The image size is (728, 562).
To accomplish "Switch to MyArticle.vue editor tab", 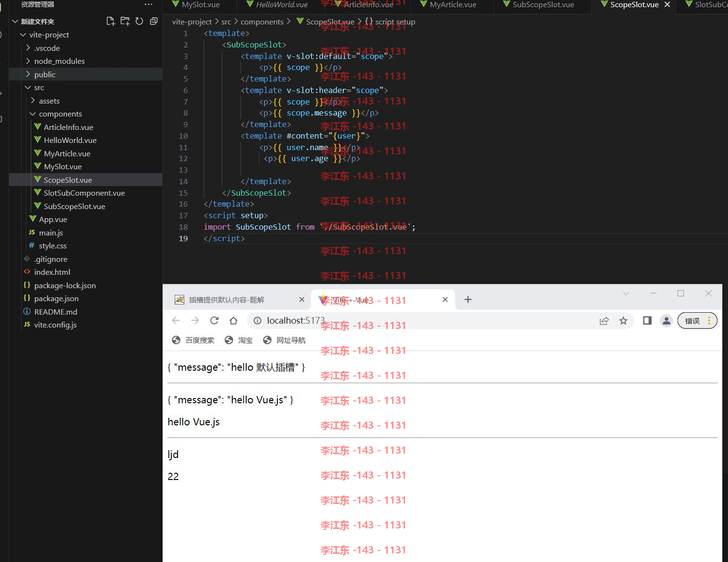I will (453, 5).
